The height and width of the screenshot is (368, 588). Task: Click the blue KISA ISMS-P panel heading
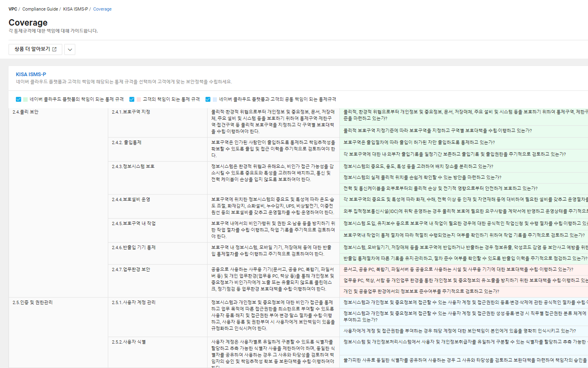[31, 74]
